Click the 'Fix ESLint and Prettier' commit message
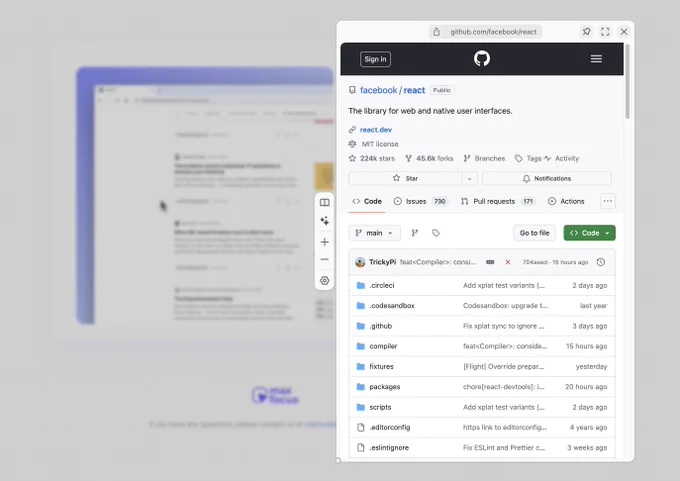Image resolution: width=680 pixels, height=481 pixels. point(503,448)
